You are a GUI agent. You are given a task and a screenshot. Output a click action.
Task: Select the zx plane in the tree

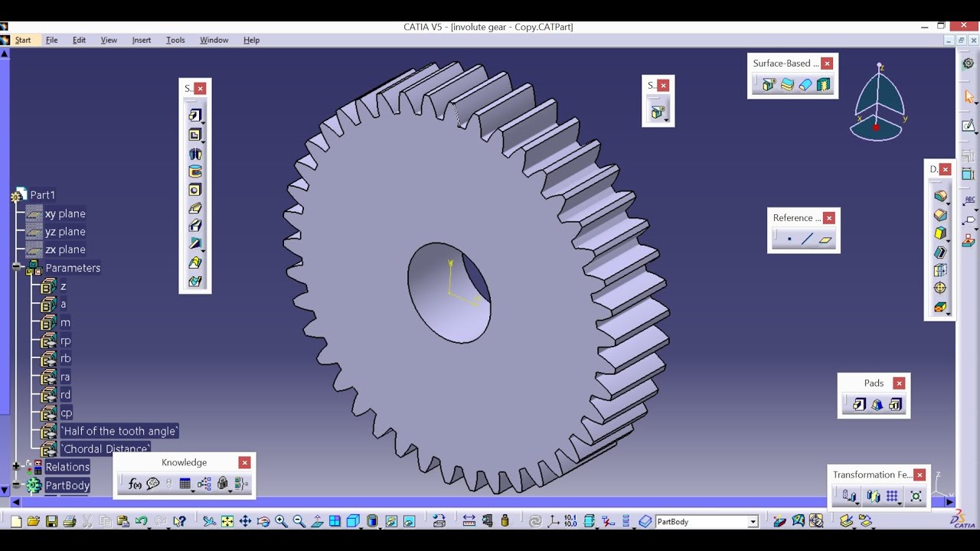(x=65, y=249)
